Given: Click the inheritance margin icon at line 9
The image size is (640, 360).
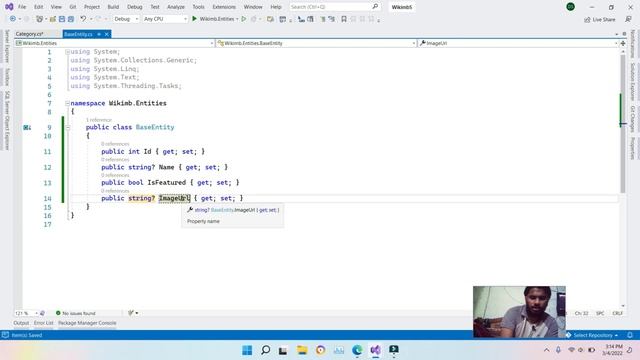Looking at the screenshot, I should pos(27,127).
